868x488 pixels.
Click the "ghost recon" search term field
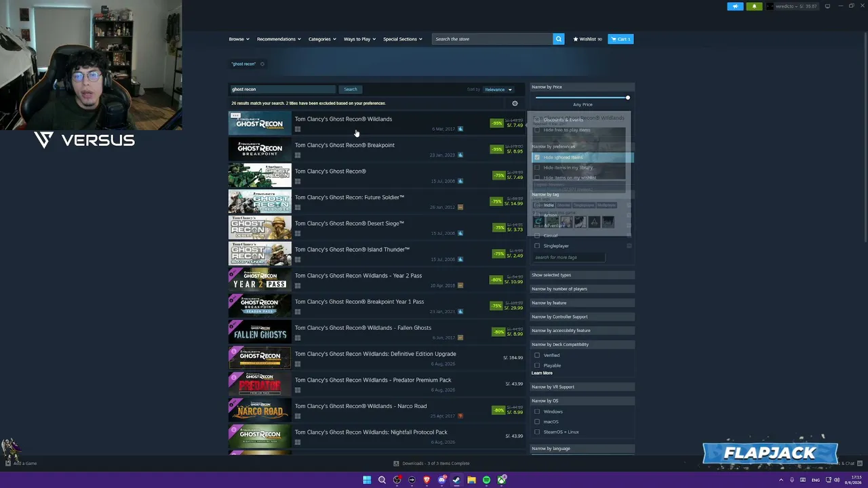[283, 89]
